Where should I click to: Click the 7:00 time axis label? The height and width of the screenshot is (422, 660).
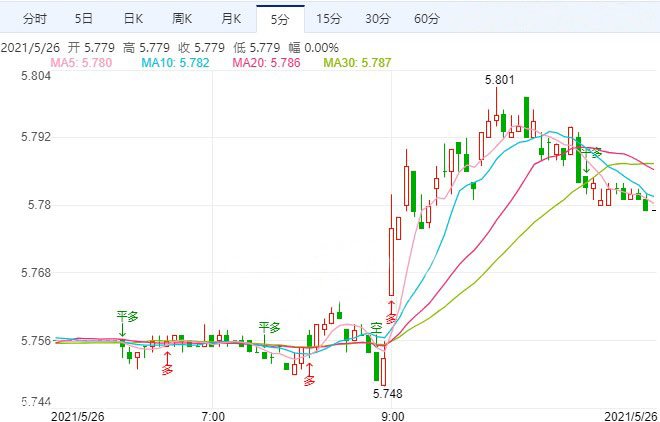pos(212,414)
